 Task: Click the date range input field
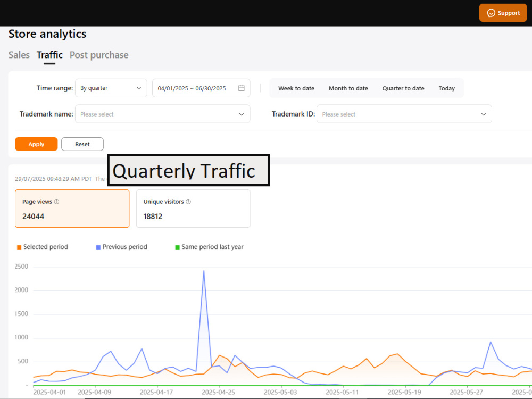point(201,88)
